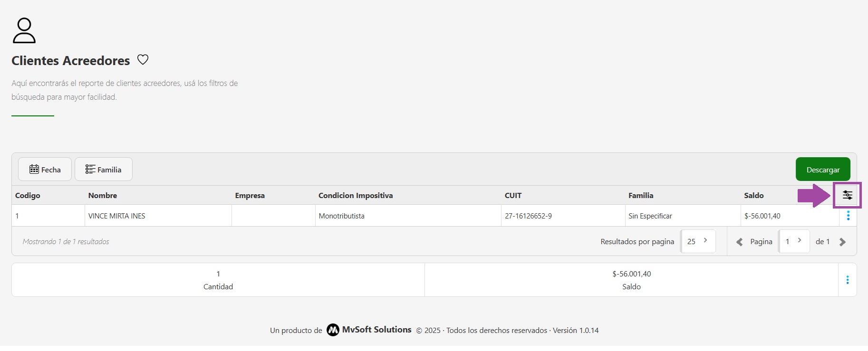Image resolution: width=868 pixels, height=351 pixels.
Task: Go to the previous page arrow
Action: (739, 242)
